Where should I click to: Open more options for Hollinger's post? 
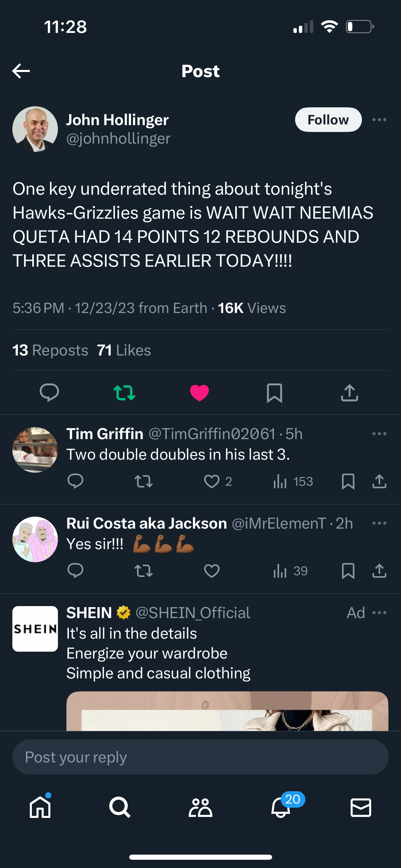tap(379, 120)
